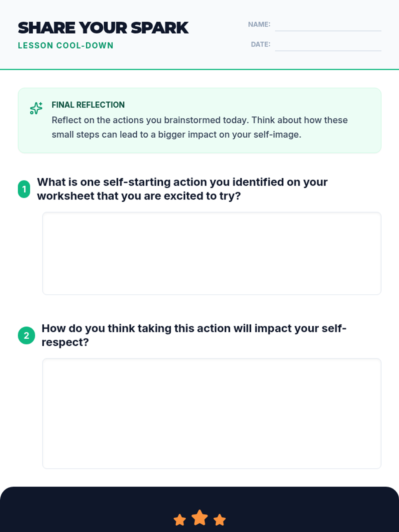Click the large center orange star
This screenshot has height=532, width=399.
point(199,518)
